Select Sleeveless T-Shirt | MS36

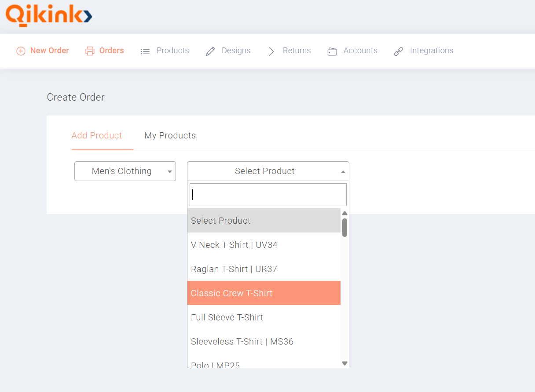click(x=264, y=341)
